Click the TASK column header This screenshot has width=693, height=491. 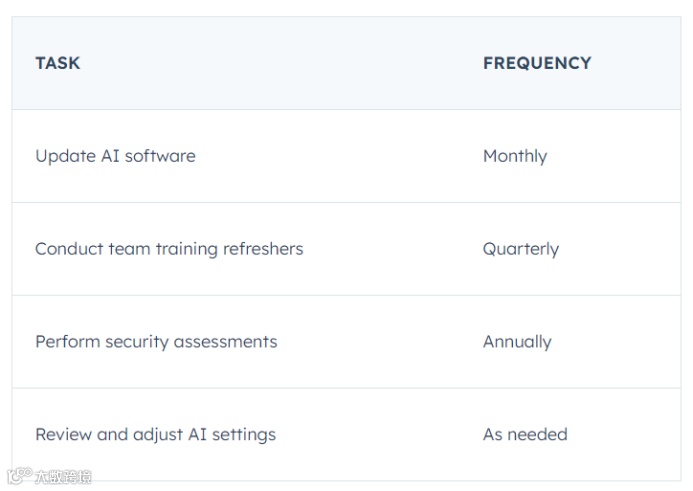(58, 63)
